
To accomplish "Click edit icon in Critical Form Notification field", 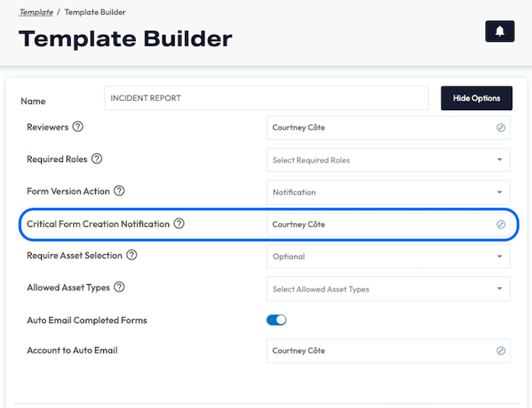I will (501, 225).
